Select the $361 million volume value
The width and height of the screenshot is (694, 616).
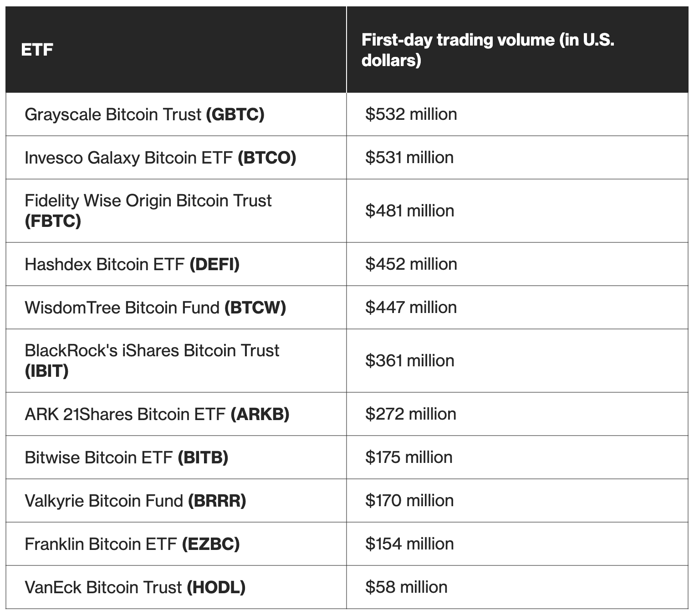tap(410, 361)
